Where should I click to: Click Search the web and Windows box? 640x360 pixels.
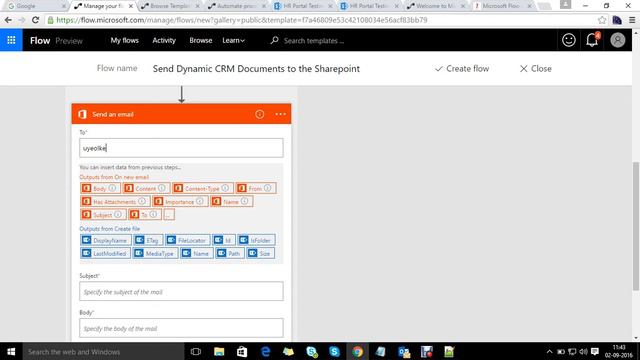coord(103,351)
